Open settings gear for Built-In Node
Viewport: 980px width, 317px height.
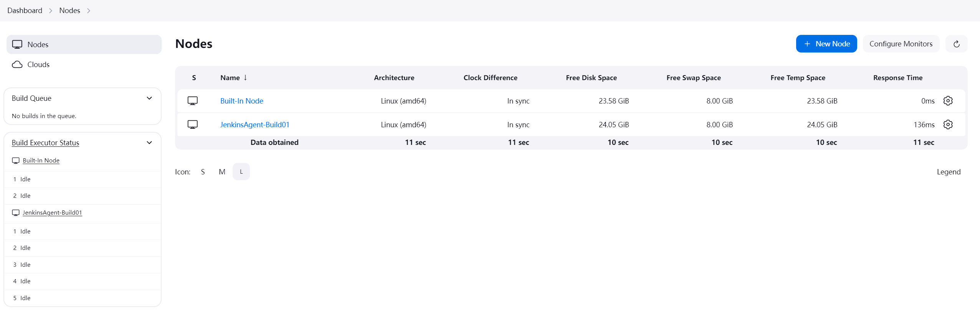[x=948, y=101]
